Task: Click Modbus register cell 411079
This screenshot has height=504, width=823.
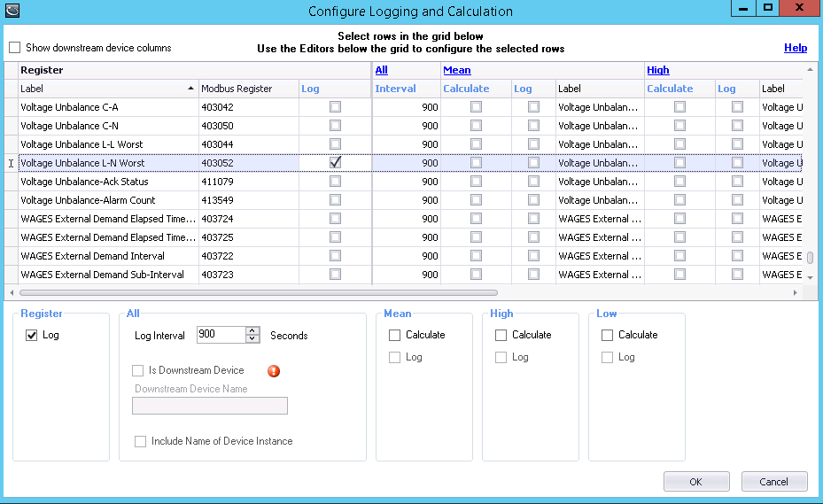Action: (x=249, y=182)
